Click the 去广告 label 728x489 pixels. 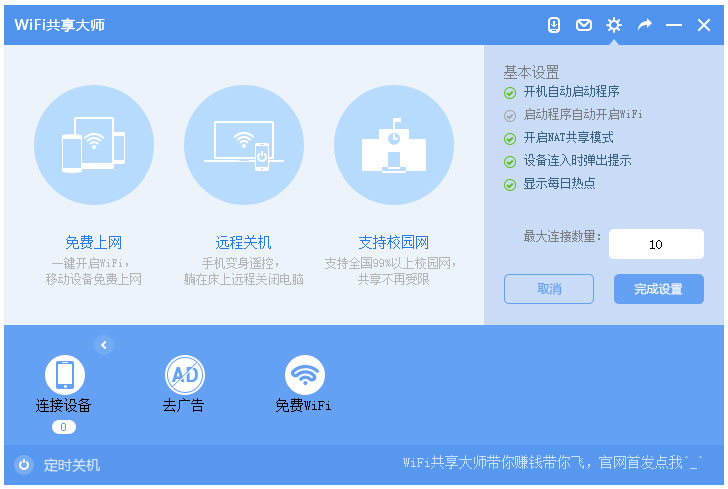183,405
